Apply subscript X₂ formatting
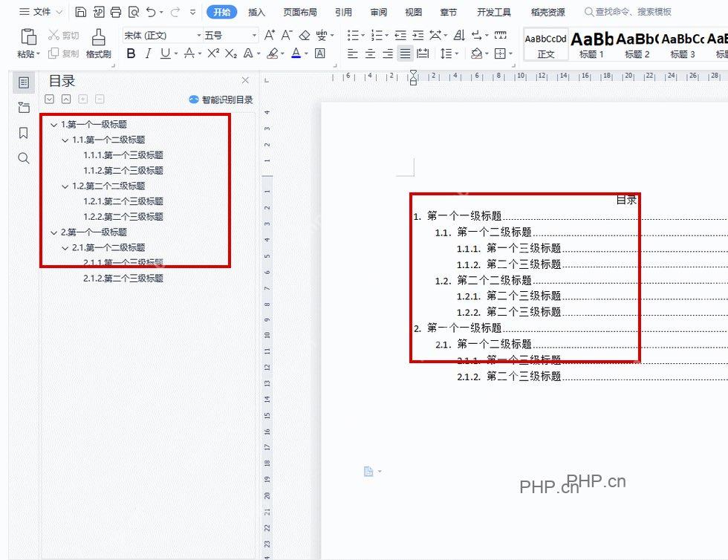This screenshot has width=728, height=560. click(231, 53)
